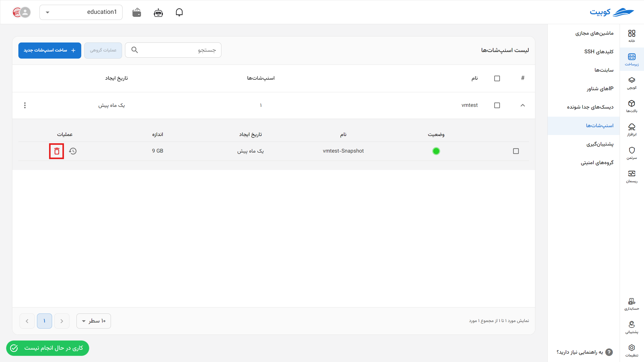Select ابرافزار sidebar icon
The width and height of the screenshot is (644, 362).
click(x=632, y=130)
